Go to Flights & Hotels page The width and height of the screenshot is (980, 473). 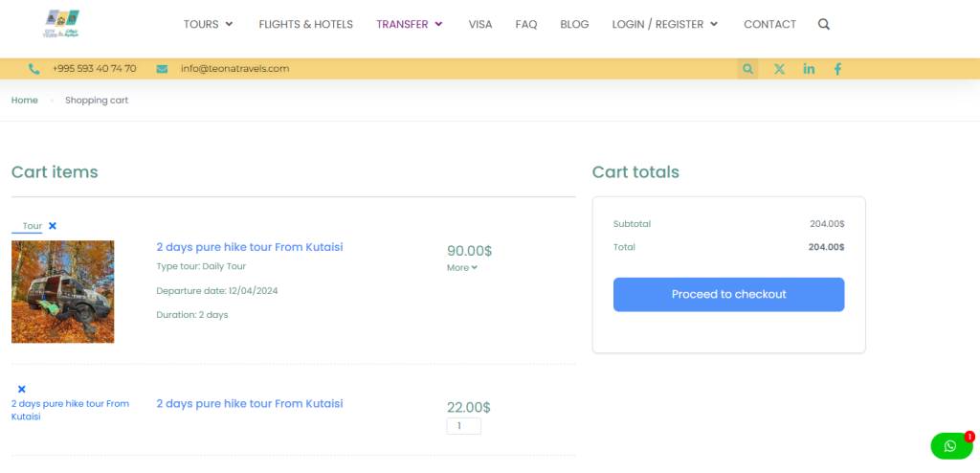tap(305, 24)
